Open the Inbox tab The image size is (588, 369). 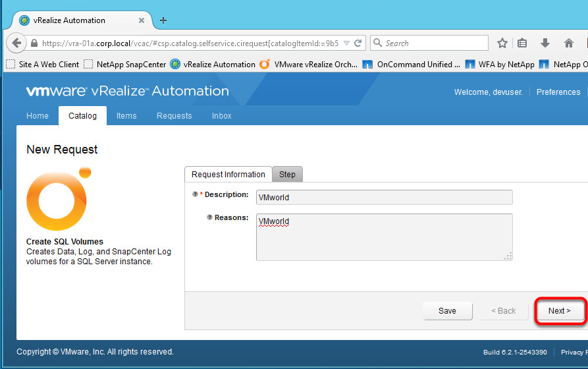pyautogui.click(x=222, y=115)
